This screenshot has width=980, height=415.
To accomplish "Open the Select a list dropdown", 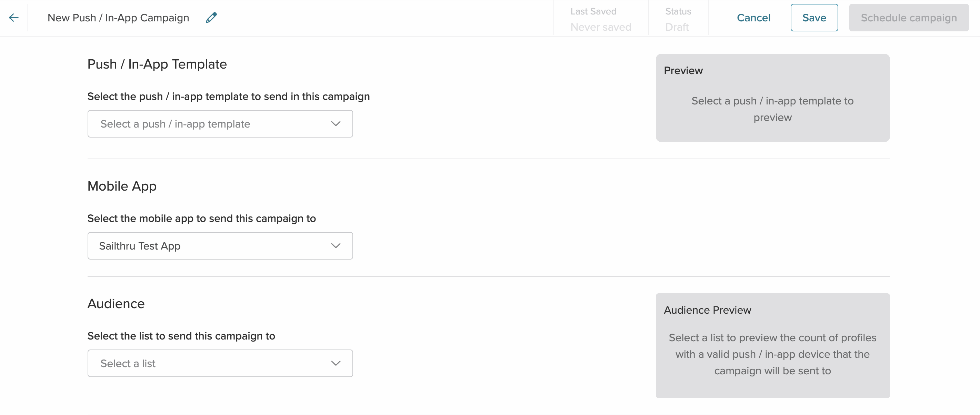I will point(220,363).
